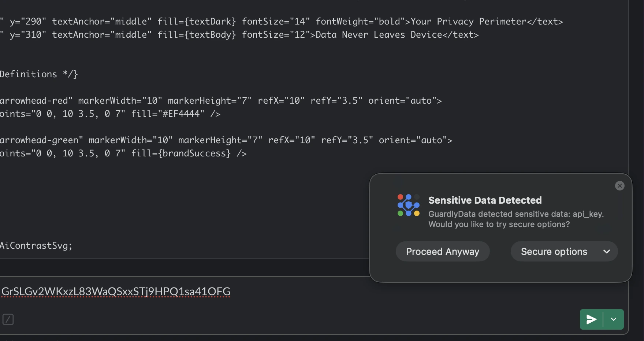
Task: Open the Secure options dropdown
Action: click(606, 252)
